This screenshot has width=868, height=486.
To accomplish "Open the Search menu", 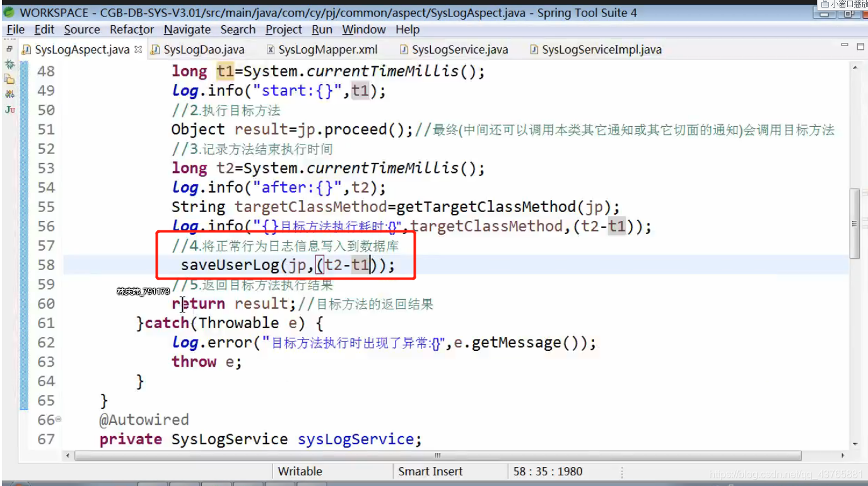I will coord(238,30).
